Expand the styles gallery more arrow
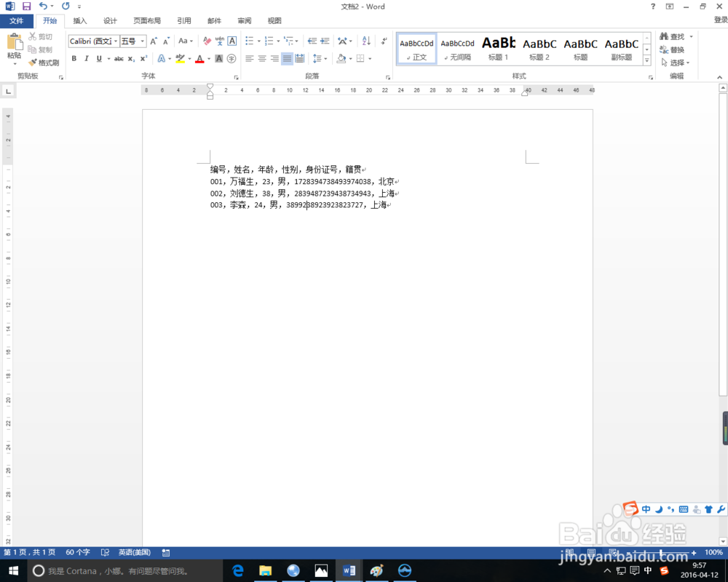The image size is (728, 582). 646,60
